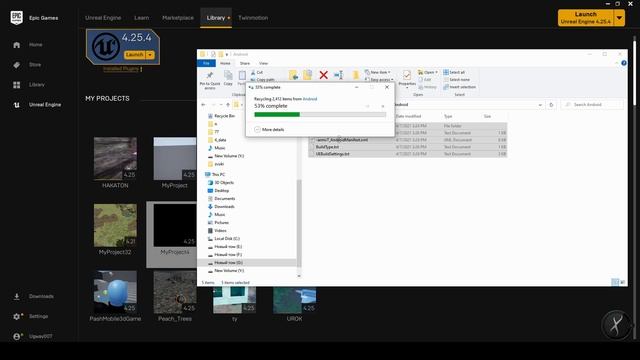Open the Unreal Engine top tab

[103, 18]
